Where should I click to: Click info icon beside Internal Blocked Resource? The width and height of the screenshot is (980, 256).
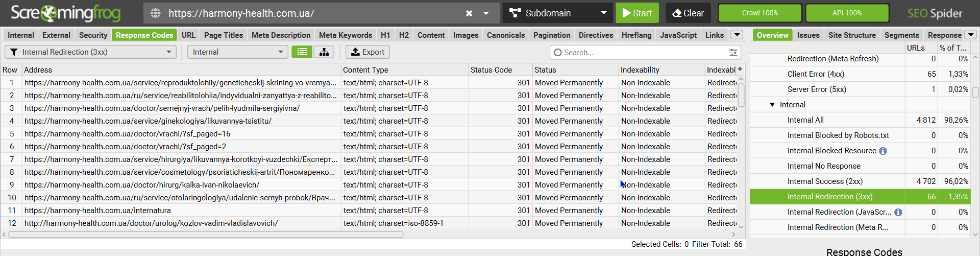click(883, 151)
